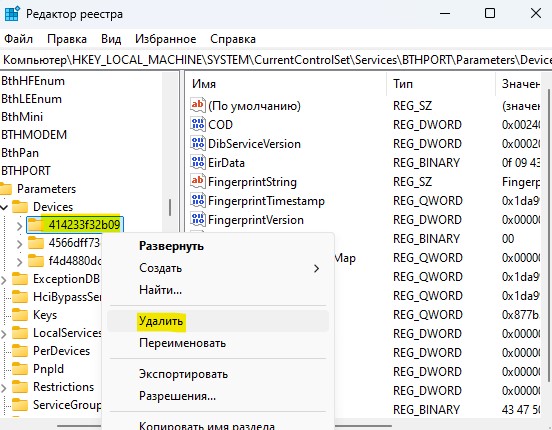Open the Справка menu

233,39
